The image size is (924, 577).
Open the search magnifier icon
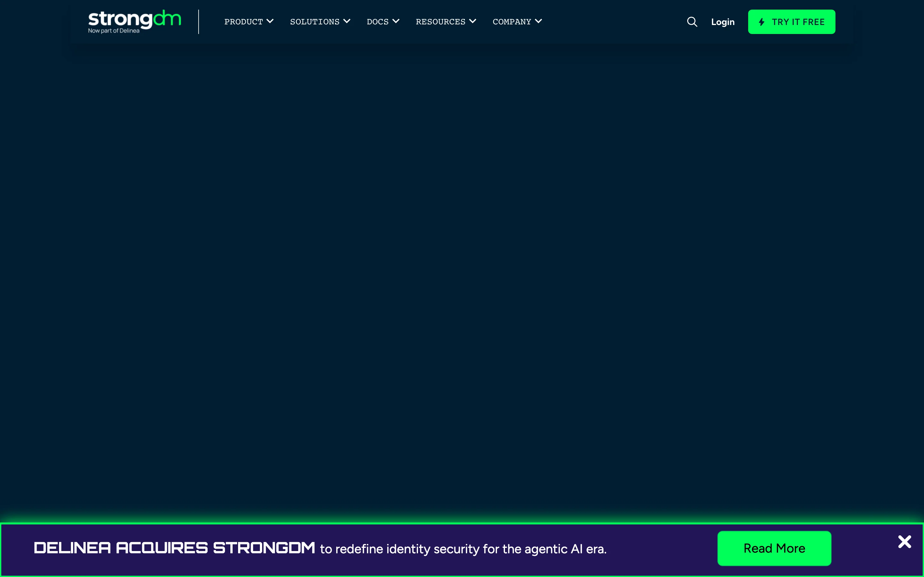pyautogui.click(x=692, y=22)
